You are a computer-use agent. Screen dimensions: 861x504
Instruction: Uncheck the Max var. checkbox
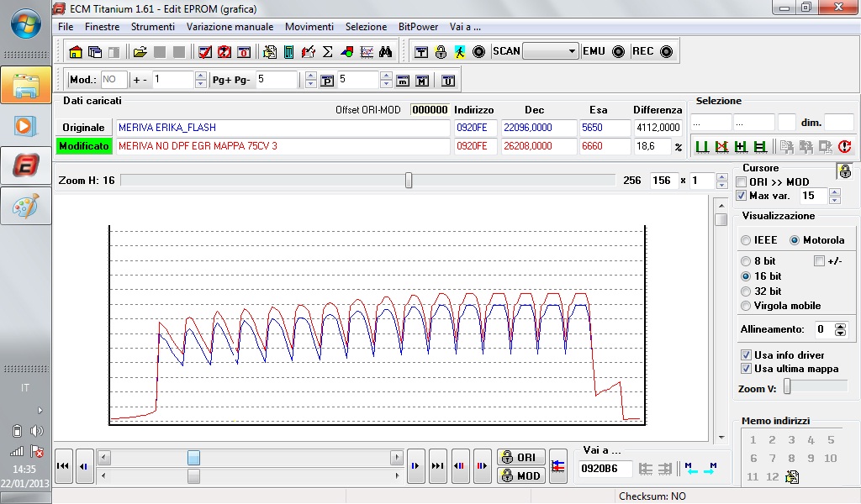[742, 196]
